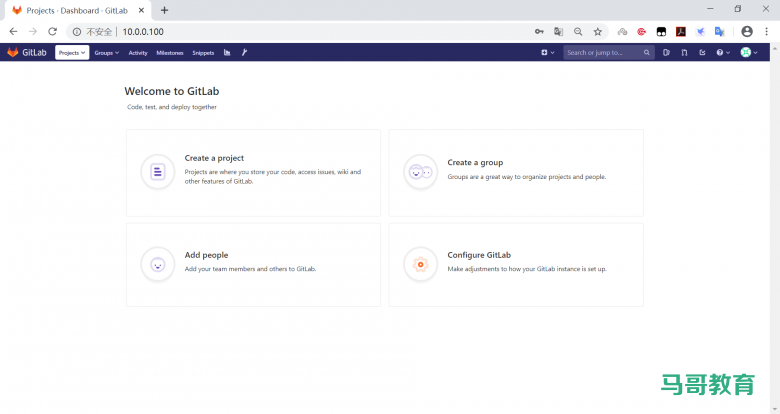Click the Configure GitLab card

click(x=516, y=265)
